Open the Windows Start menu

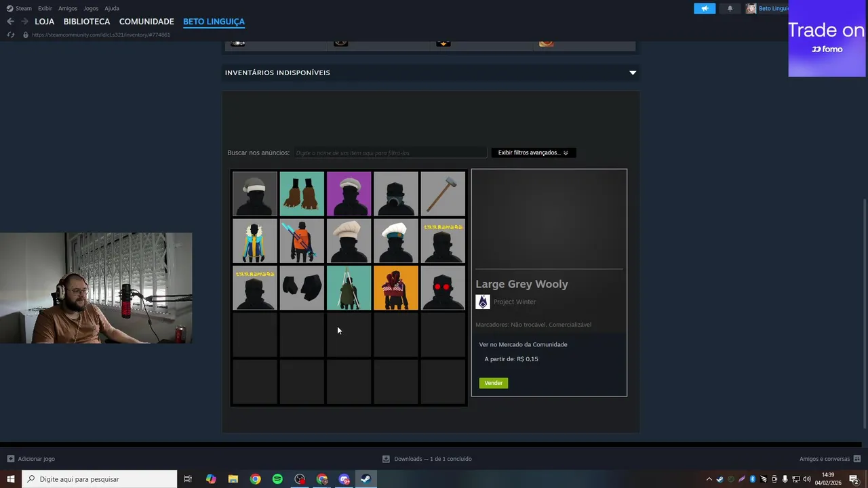coord(11,479)
